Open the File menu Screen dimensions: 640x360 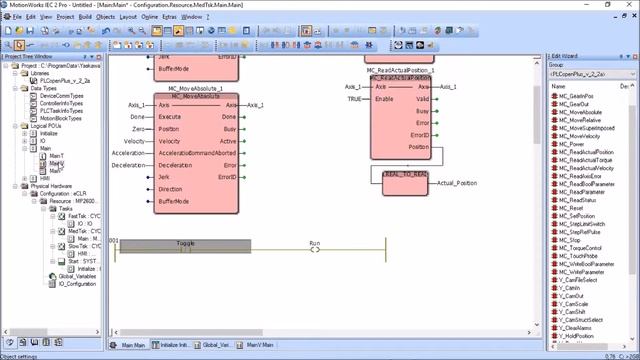point(17,17)
